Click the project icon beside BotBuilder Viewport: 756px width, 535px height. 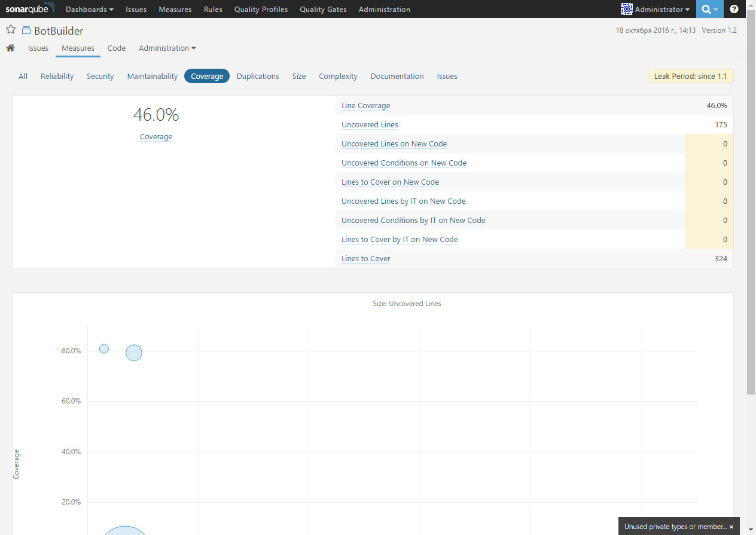pos(25,30)
